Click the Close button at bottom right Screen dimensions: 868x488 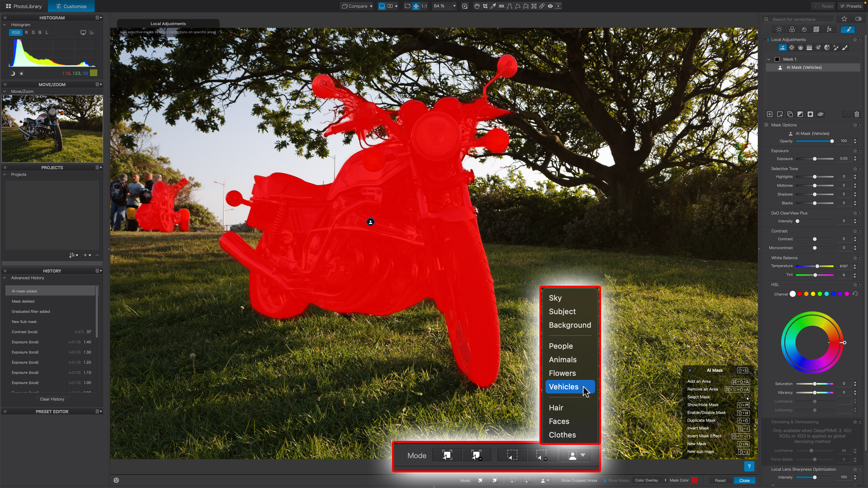tap(745, 480)
